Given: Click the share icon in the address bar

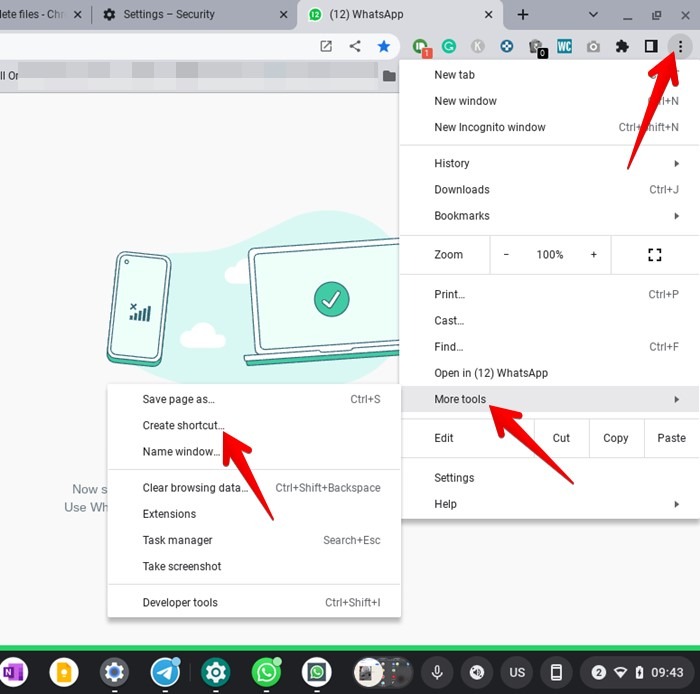Looking at the screenshot, I should (x=355, y=46).
